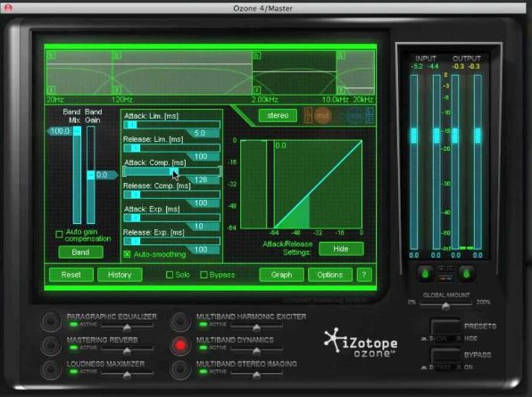Click the green output channel link button

pos(467,273)
